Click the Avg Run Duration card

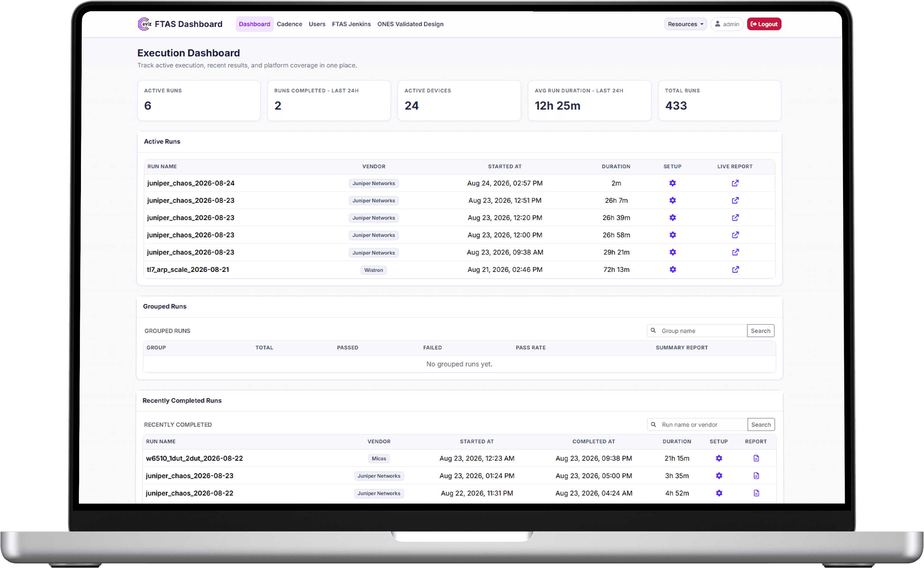pyautogui.click(x=589, y=101)
